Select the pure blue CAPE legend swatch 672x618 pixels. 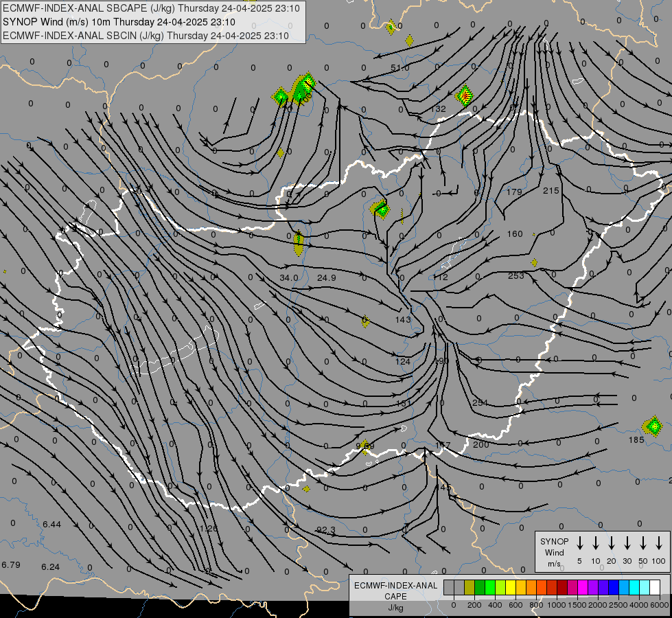pos(613,588)
